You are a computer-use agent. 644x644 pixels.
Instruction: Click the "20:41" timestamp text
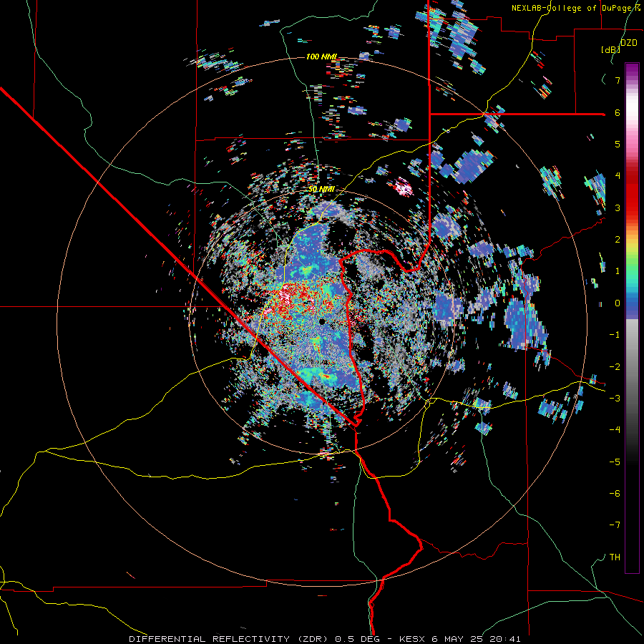pyautogui.click(x=505, y=639)
